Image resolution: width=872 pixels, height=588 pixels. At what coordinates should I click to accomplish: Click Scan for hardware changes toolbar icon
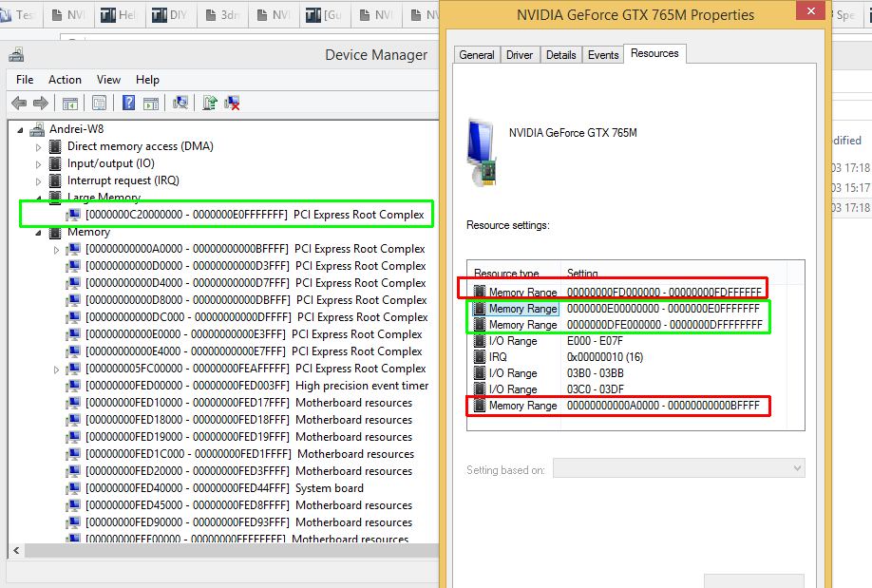(x=180, y=103)
